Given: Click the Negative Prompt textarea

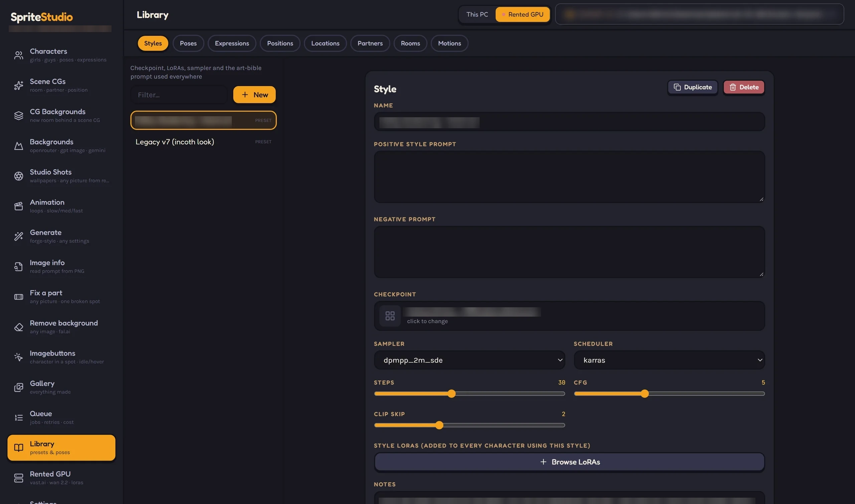Looking at the screenshot, I should point(569,252).
